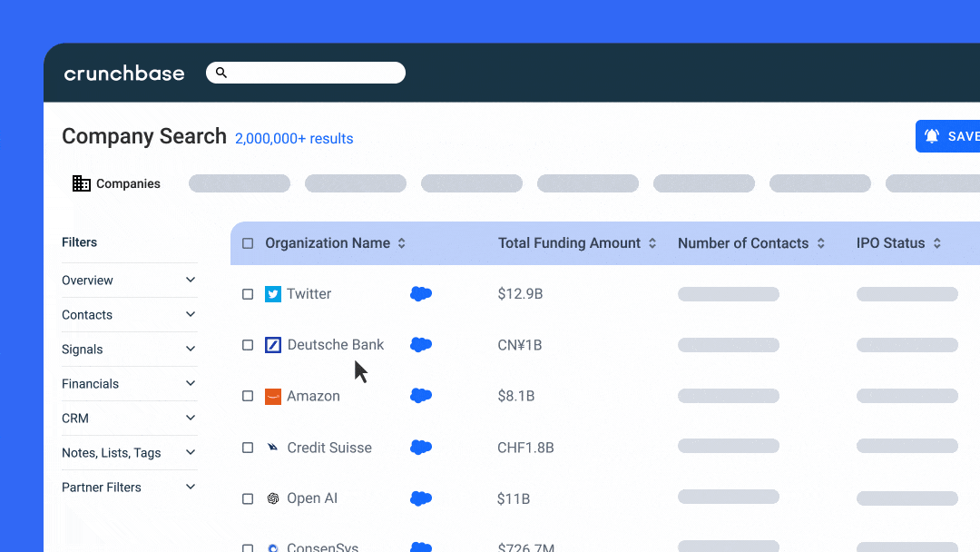
Task: Open the Deutsche Bank organization link
Action: click(336, 344)
